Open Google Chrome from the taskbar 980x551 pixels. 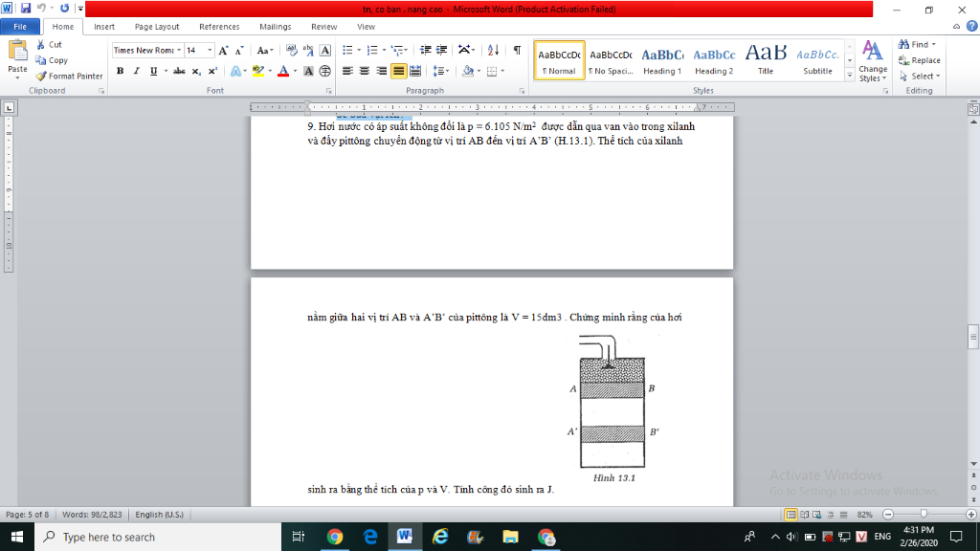[335, 537]
